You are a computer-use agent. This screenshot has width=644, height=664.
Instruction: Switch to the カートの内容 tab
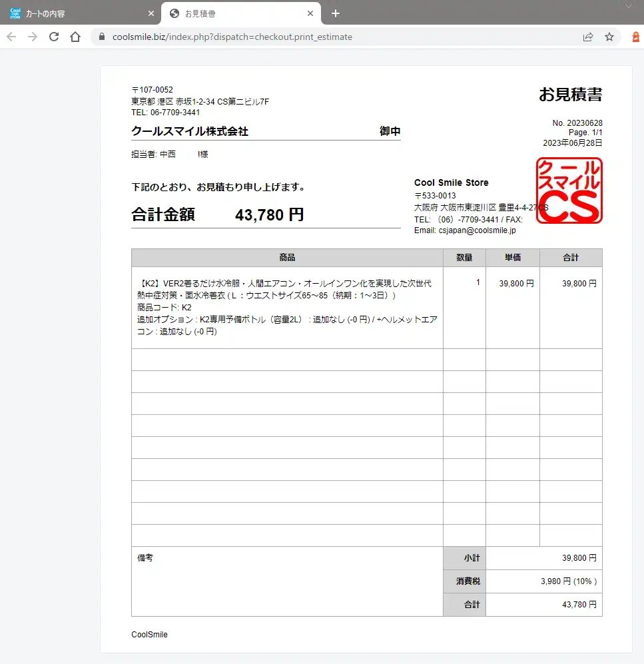click(x=81, y=13)
